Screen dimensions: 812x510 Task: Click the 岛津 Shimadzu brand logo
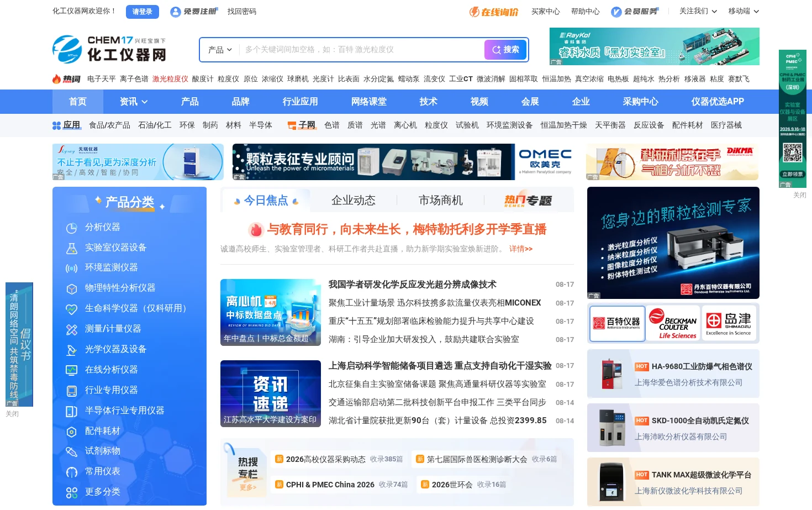[x=729, y=323]
